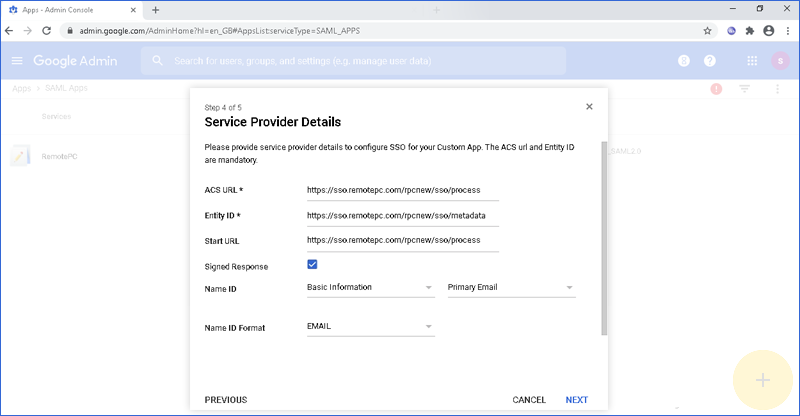This screenshot has width=800, height=416.
Task: Bookmark this page with the star icon
Action: (707, 31)
